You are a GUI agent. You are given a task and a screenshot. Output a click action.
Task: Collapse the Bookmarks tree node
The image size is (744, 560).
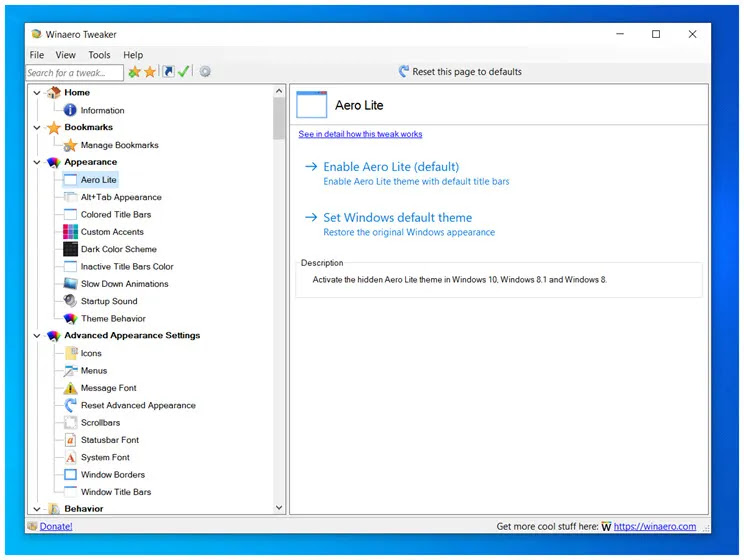pos(37,127)
